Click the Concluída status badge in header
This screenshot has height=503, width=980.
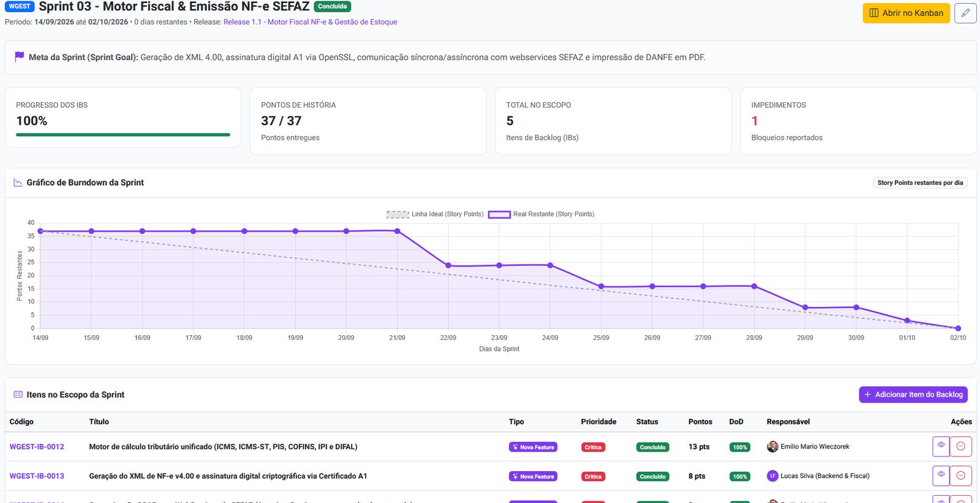332,6
